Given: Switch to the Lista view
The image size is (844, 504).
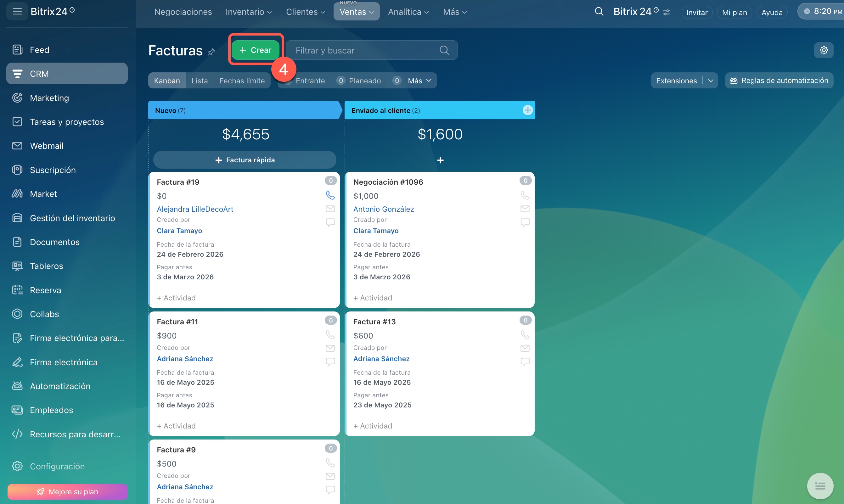Looking at the screenshot, I should tap(200, 81).
